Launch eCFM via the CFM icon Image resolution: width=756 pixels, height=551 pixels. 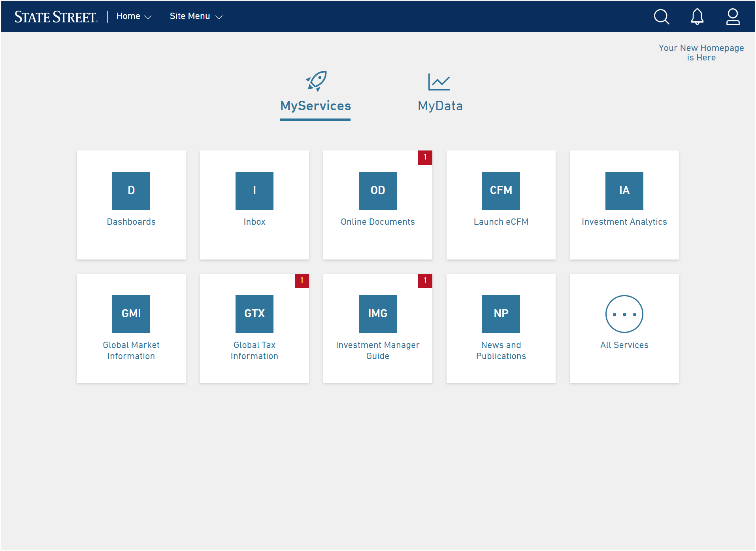coord(501,191)
